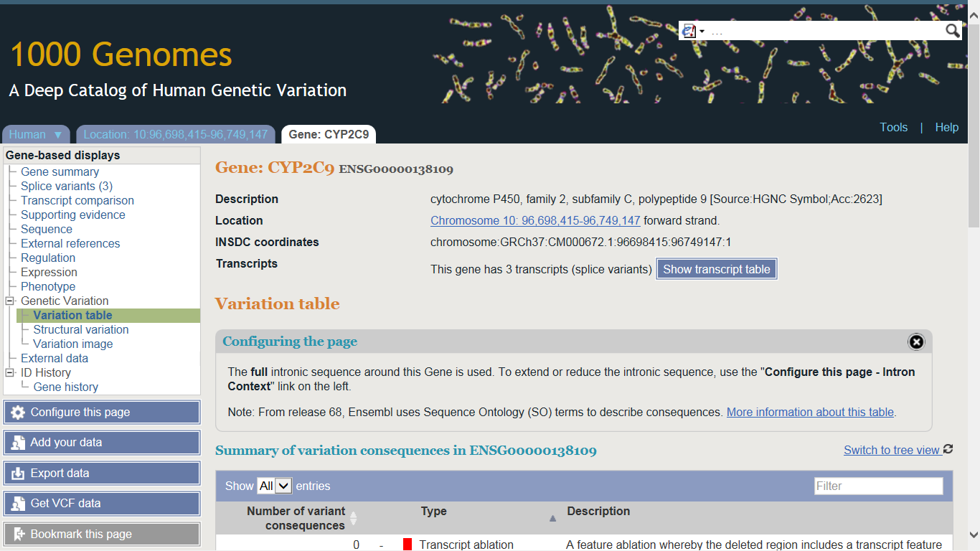Click the 1000 Genomes logo title
The image size is (980, 551).
tap(121, 55)
